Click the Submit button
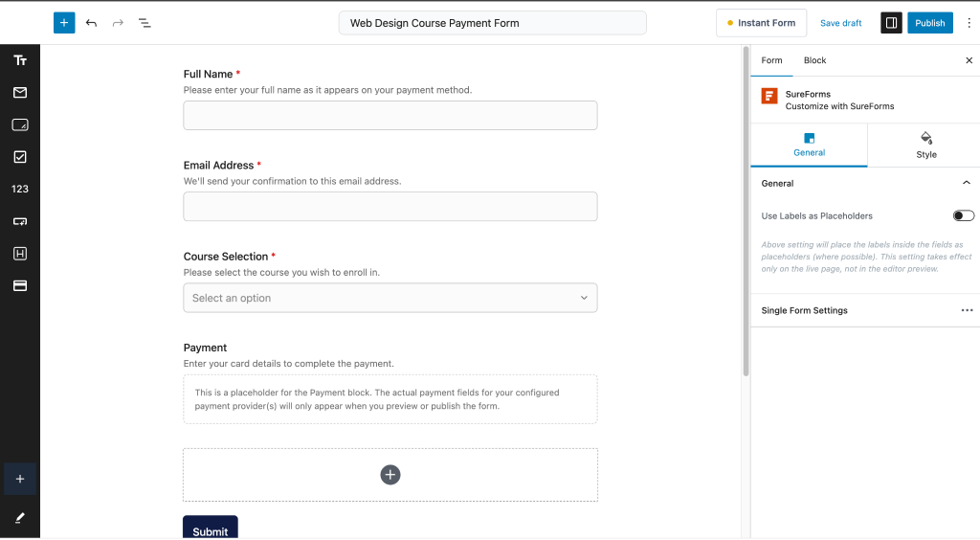The width and height of the screenshot is (980, 540). tap(210, 528)
